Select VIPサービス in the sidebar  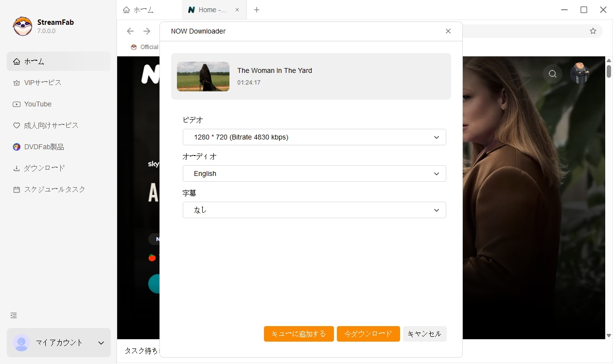(x=41, y=83)
